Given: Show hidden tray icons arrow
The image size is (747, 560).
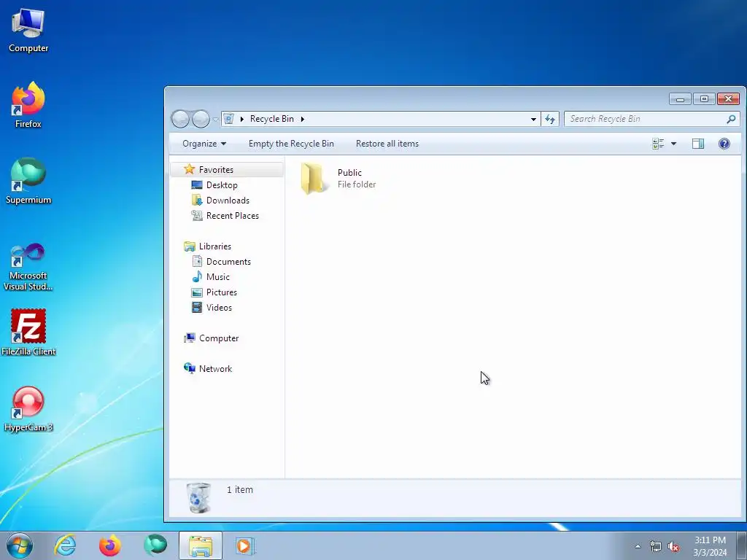Looking at the screenshot, I should point(638,546).
